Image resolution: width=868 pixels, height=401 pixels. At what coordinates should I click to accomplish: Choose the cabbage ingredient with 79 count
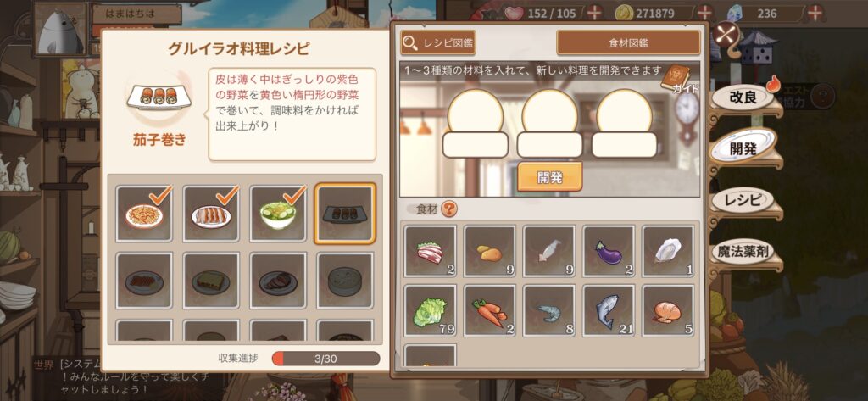tap(430, 311)
